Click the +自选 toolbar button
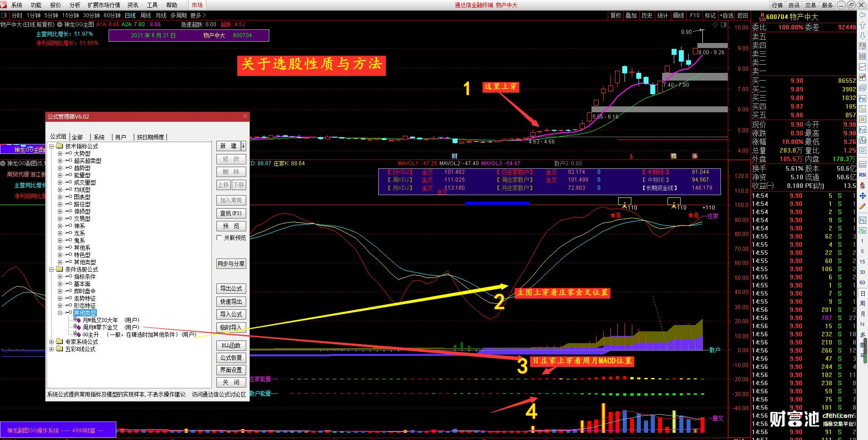Image resolution: width=868 pixels, height=440 pixels. (726, 15)
